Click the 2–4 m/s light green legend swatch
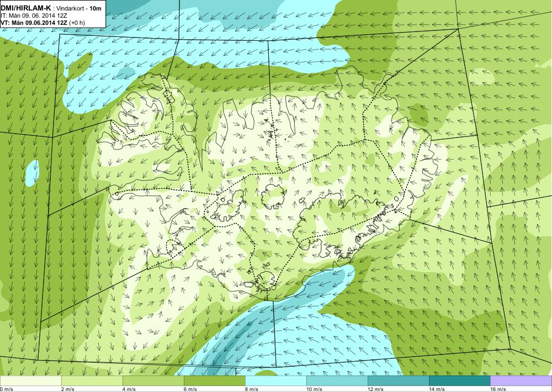 pos(92,381)
